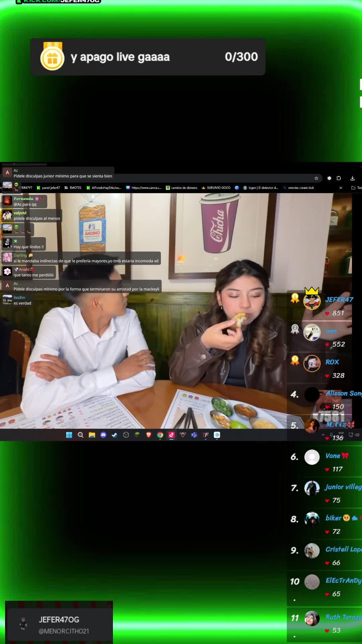
Task: Click the gift goal icon
Action: pos(52,56)
